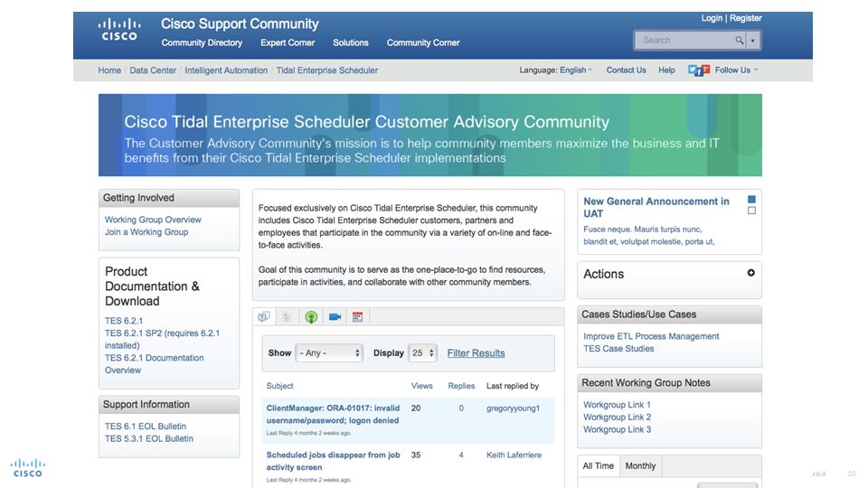This screenshot has width=868, height=488.
Task: Open New General Announcement in UAT
Action: (656, 208)
